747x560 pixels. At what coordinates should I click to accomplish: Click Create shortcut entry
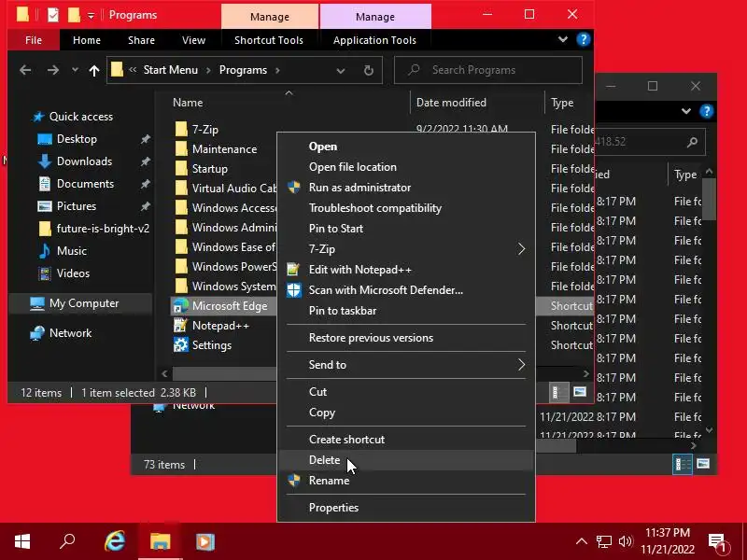pos(405,440)
